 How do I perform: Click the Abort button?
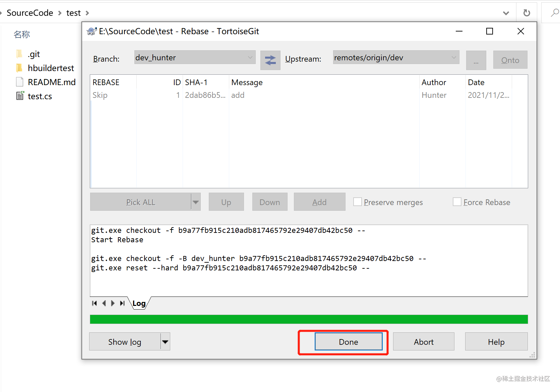424,342
